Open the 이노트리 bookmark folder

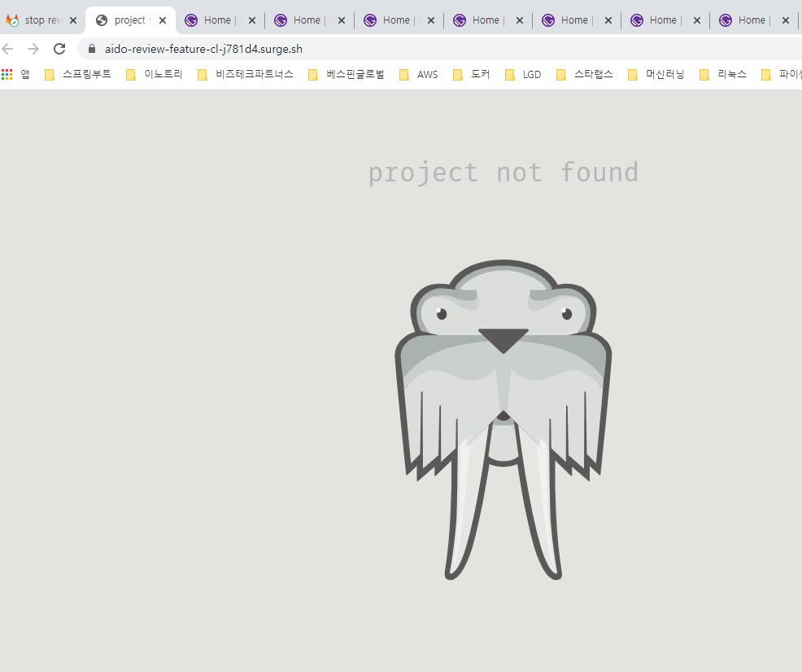(x=154, y=75)
